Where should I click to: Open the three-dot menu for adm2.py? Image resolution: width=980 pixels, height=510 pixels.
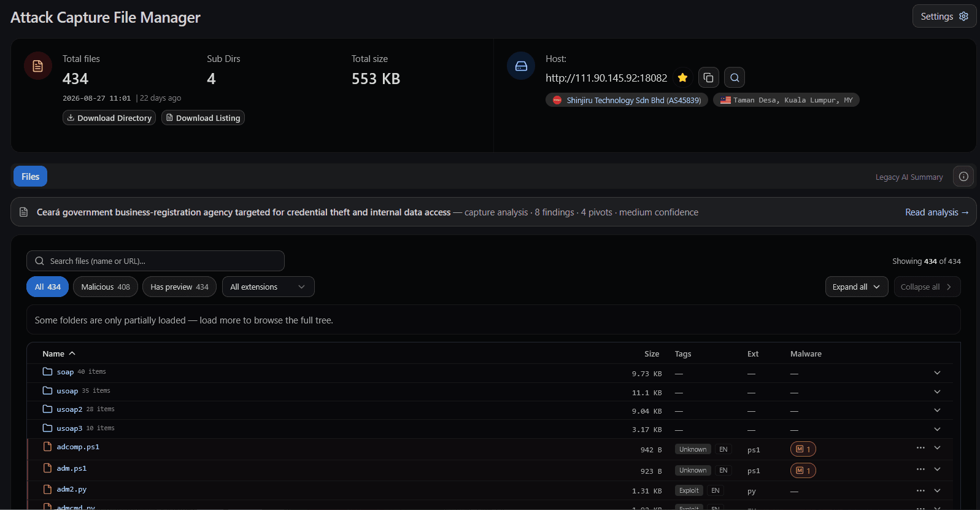[x=920, y=490]
